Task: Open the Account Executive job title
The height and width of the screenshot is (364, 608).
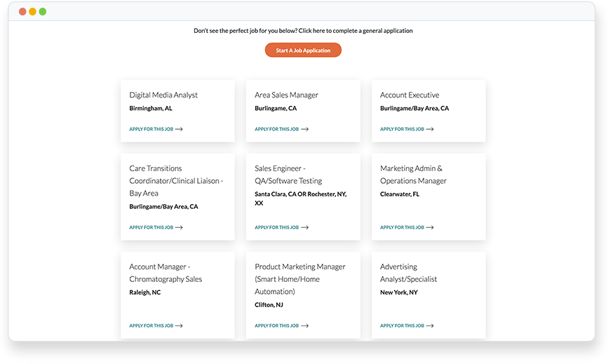Action: click(410, 95)
